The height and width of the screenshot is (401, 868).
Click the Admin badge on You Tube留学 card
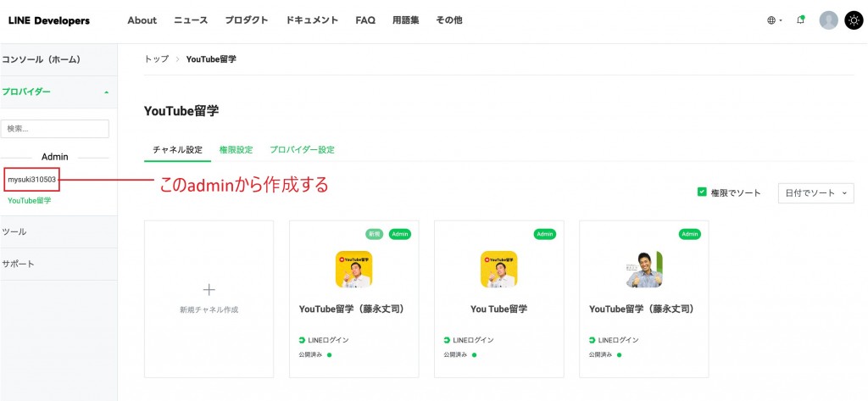click(545, 234)
